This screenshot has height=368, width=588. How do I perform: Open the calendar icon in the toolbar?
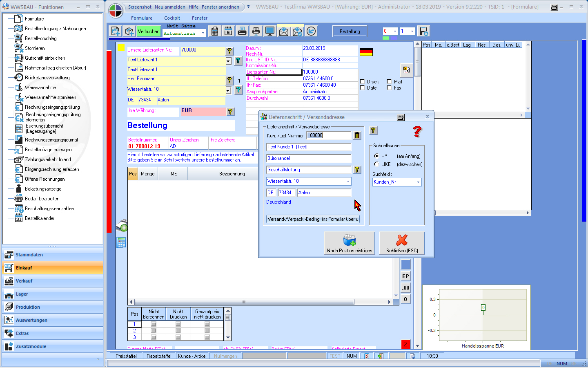(x=228, y=31)
